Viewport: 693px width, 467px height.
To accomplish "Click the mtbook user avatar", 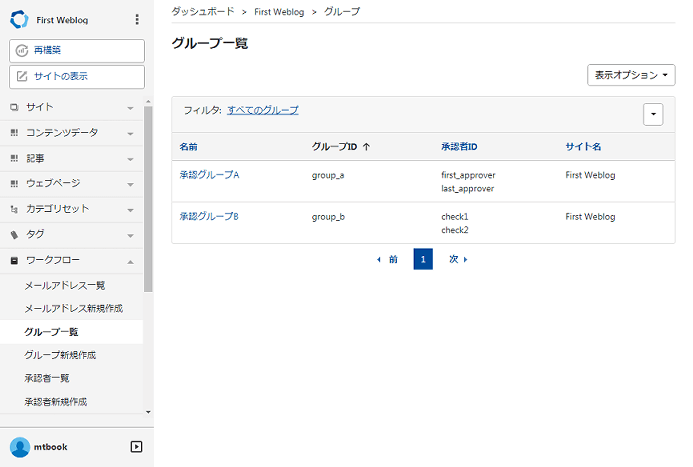I will (x=20, y=447).
